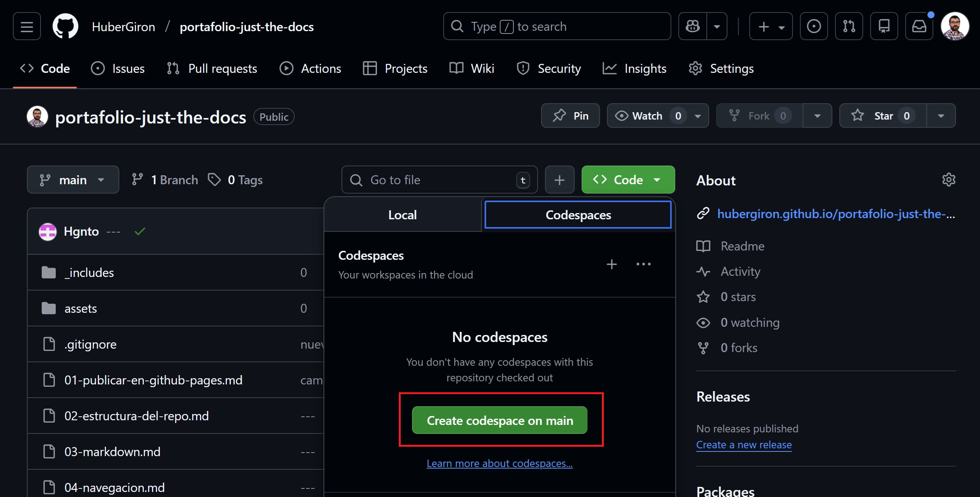Viewport: 980px width, 497px height.
Task: Click the About section gear icon
Action: coord(948,180)
